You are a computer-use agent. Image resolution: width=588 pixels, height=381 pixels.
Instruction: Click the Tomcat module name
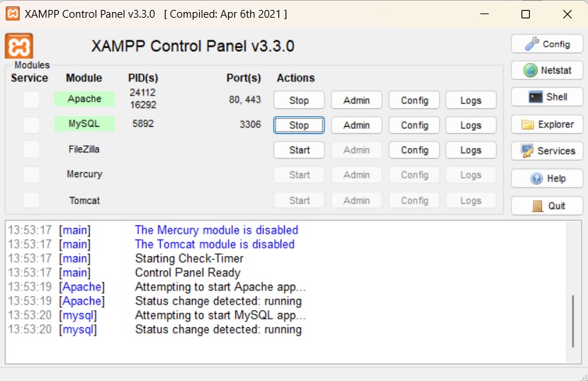[84, 200]
